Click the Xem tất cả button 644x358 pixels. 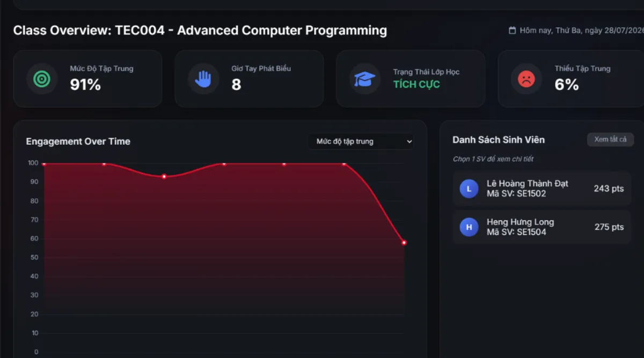[610, 139]
